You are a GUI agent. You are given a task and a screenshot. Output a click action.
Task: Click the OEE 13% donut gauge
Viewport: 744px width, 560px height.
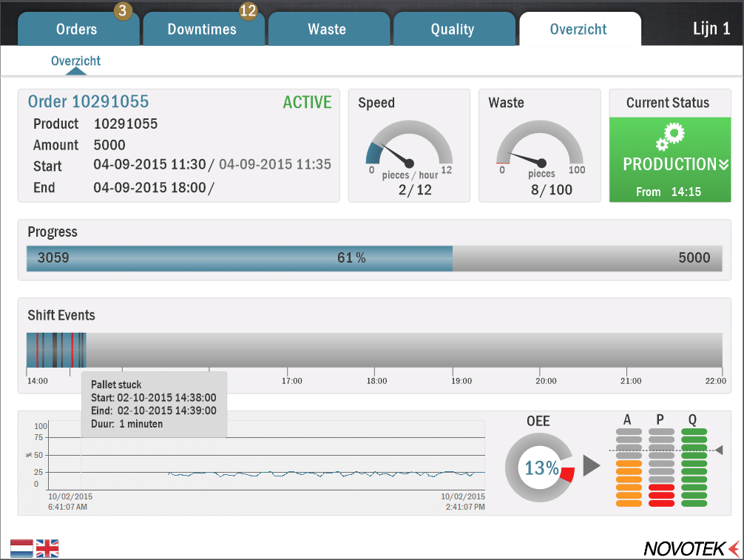pyautogui.click(x=541, y=468)
